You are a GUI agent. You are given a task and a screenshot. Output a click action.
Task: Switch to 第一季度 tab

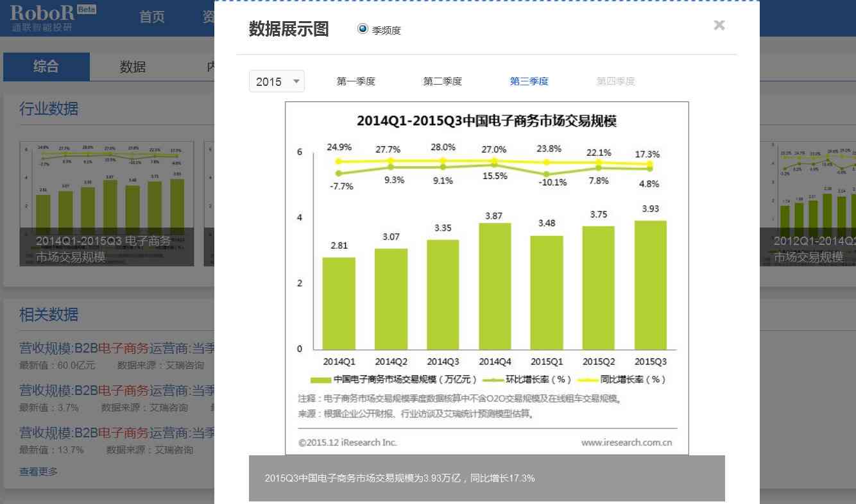coord(355,81)
